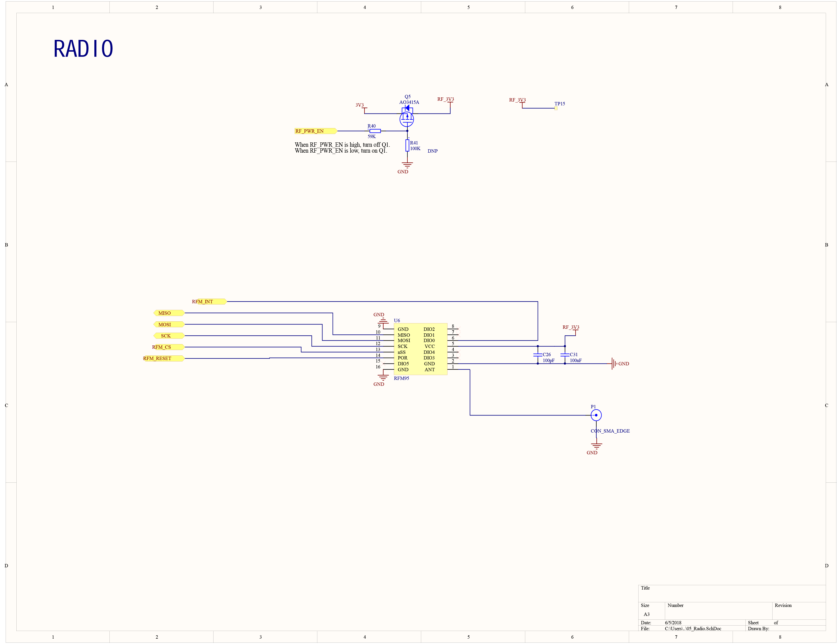Select the C26 100pF capacitor symbol
The height and width of the screenshot is (644, 838).
tap(538, 355)
